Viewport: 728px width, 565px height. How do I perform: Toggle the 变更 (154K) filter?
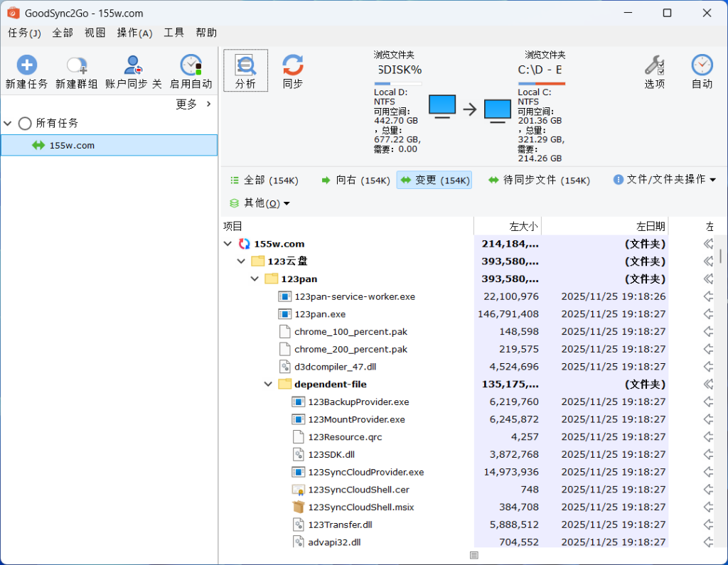pyautogui.click(x=434, y=181)
